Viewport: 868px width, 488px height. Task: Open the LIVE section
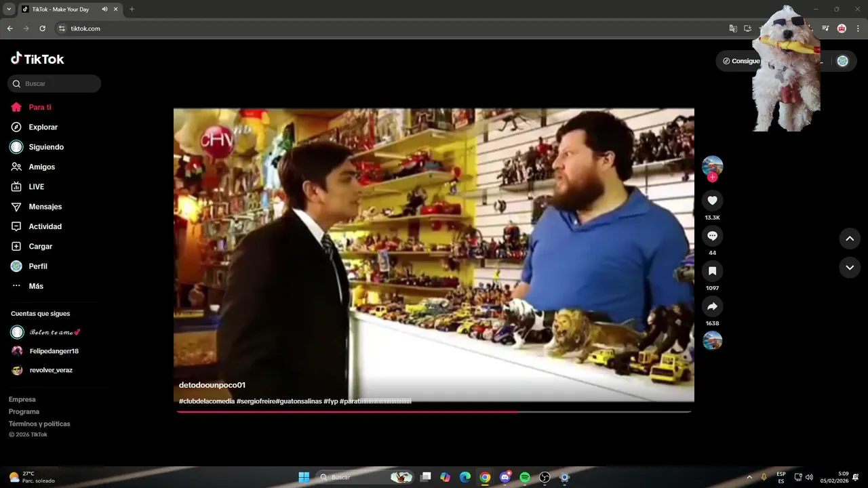tap(27, 186)
